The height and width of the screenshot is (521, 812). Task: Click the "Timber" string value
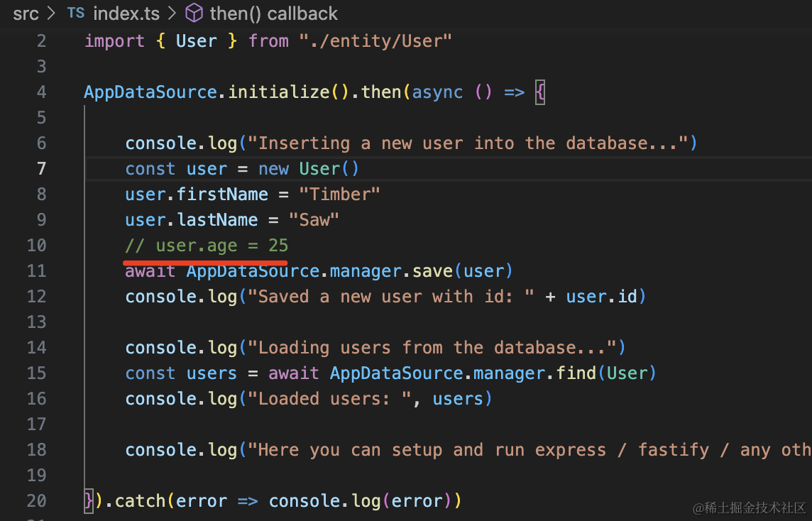click(340, 194)
